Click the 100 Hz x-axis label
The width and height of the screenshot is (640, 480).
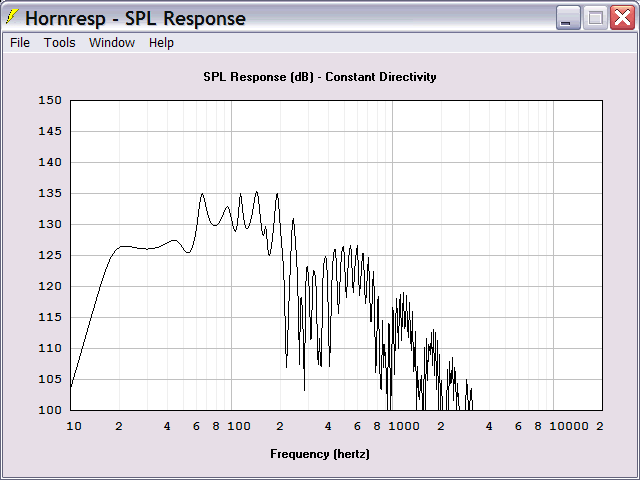pos(239,426)
